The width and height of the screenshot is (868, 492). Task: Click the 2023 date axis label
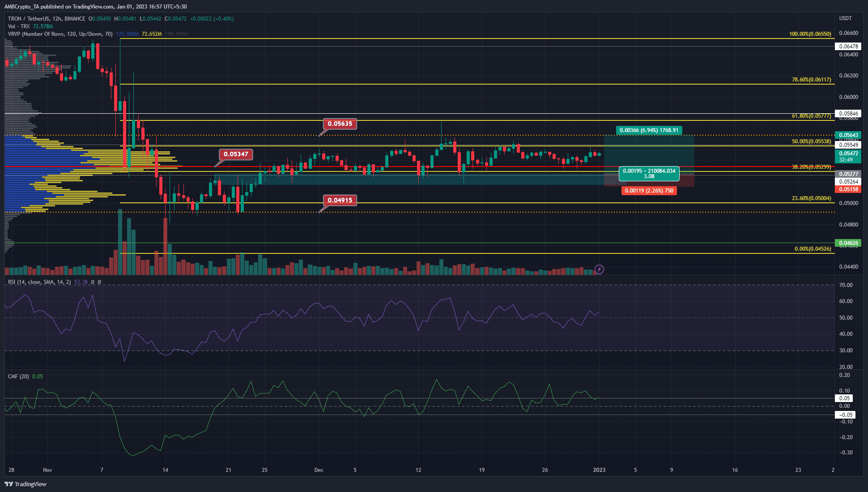point(599,470)
